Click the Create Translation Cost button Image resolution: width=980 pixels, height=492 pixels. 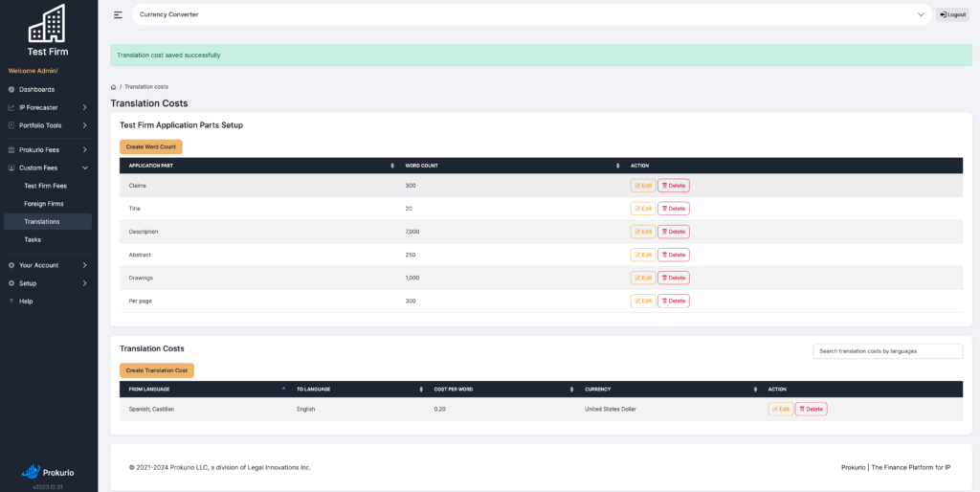click(x=157, y=370)
